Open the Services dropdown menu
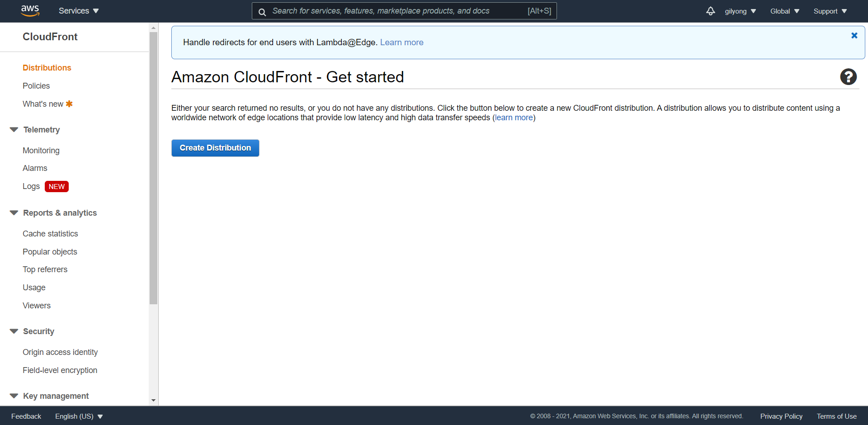 click(79, 11)
